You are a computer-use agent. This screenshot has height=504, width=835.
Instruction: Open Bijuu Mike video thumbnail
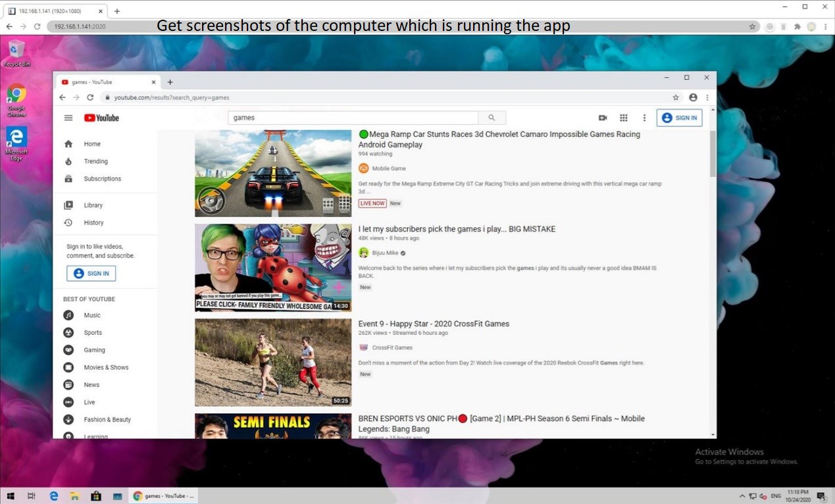[273, 268]
